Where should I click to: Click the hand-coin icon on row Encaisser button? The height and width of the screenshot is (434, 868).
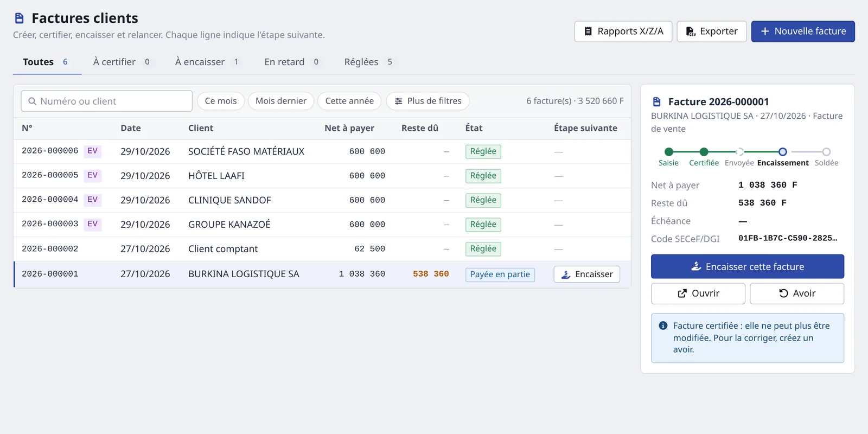point(566,275)
